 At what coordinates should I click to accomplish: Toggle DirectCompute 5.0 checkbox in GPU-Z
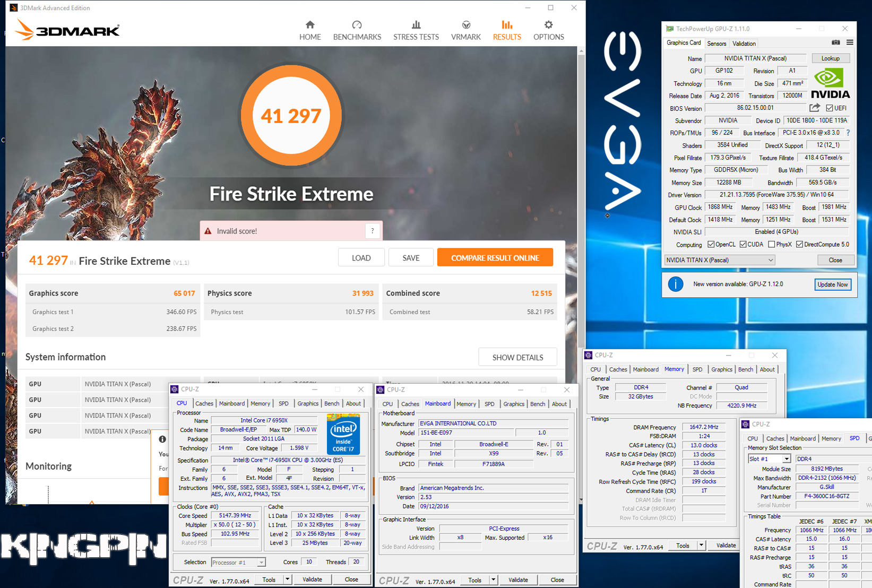(x=799, y=245)
